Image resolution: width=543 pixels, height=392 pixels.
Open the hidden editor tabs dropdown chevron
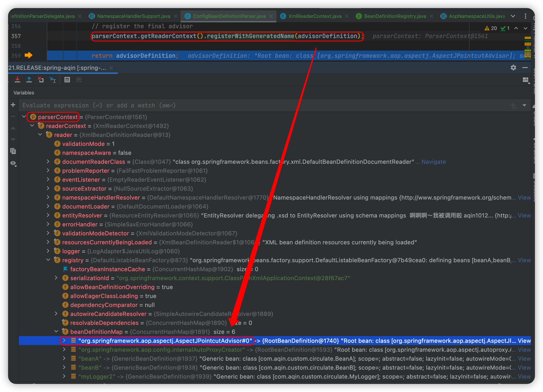(513, 16)
